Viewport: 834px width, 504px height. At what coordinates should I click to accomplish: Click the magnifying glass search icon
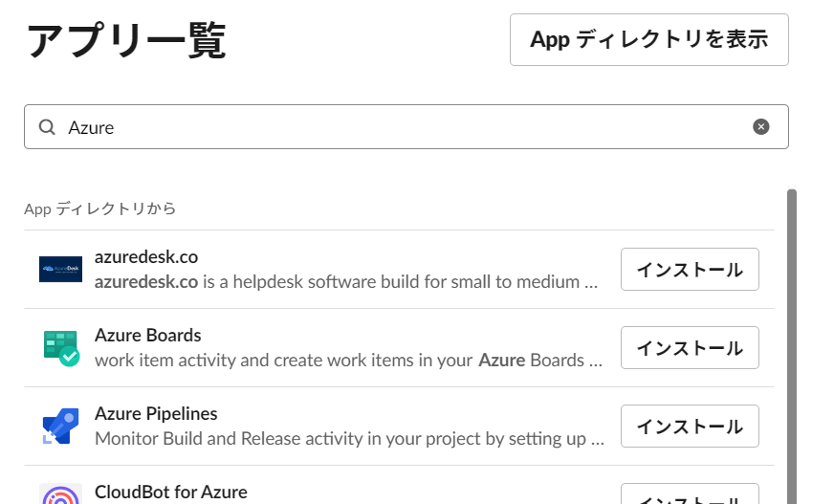point(47,126)
